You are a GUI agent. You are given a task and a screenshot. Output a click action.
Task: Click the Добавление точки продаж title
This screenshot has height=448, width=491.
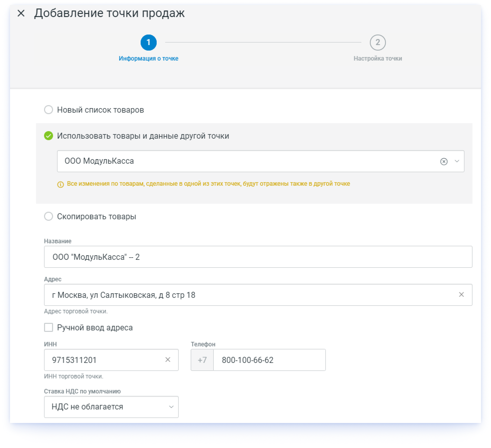(109, 13)
